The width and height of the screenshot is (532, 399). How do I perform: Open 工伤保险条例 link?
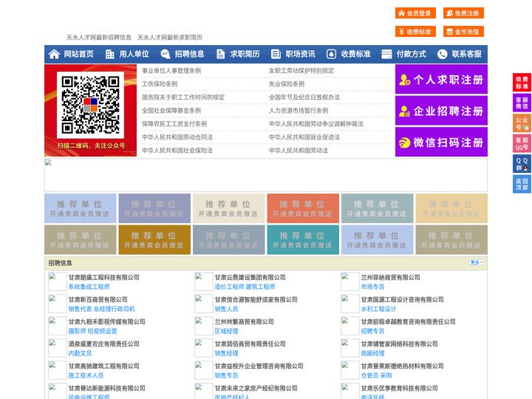160,83
